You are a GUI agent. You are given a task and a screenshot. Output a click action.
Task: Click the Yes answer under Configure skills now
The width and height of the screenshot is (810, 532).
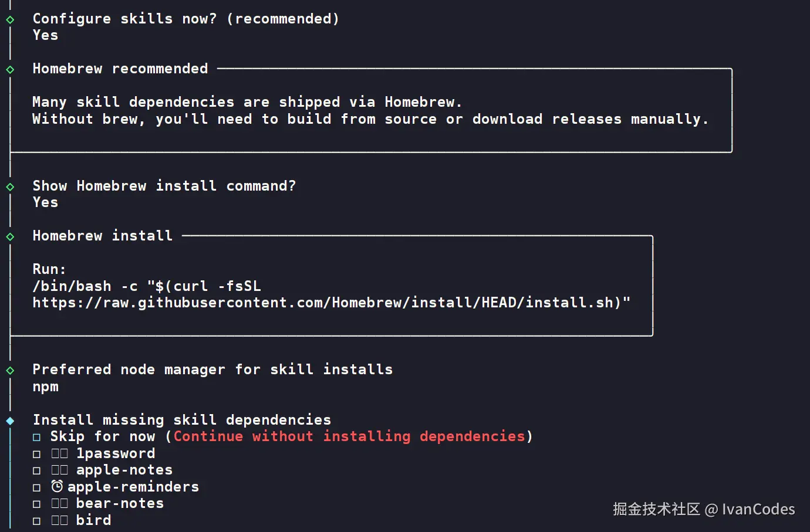pyautogui.click(x=46, y=35)
